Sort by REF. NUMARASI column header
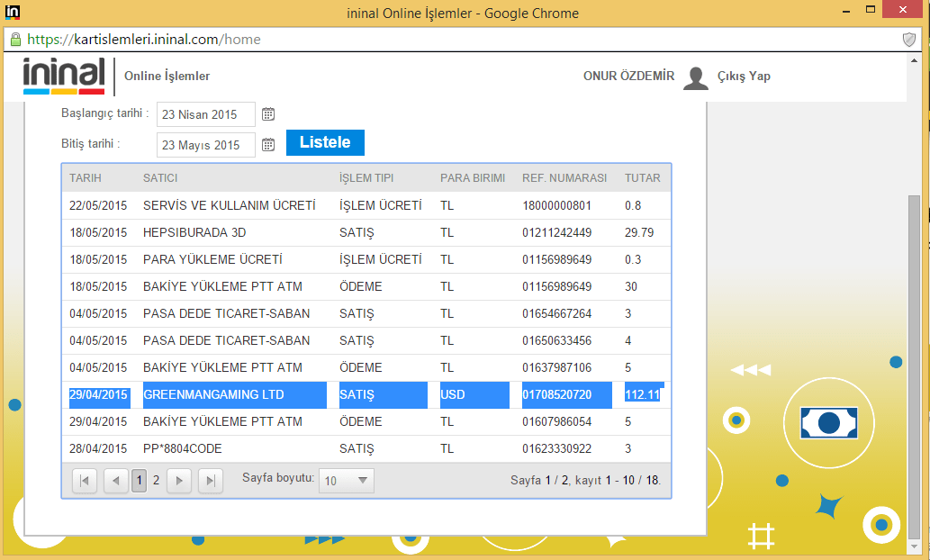This screenshot has width=930, height=560. tap(564, 178)
